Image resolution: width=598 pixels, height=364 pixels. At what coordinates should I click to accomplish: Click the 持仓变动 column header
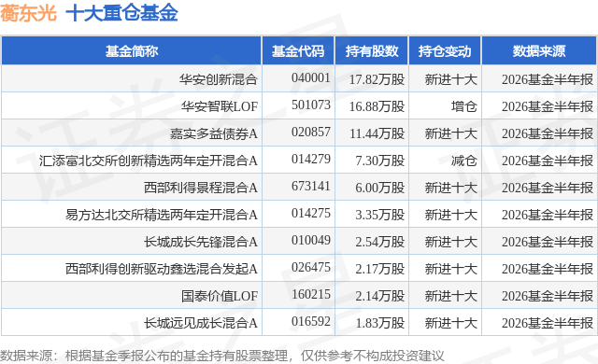tap(445, 51)
